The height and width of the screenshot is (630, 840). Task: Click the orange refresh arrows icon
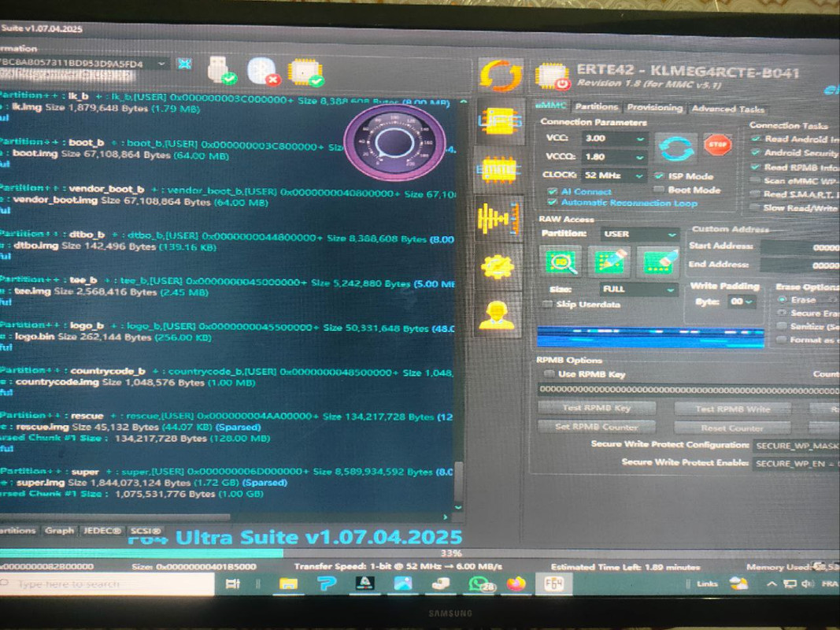pos(501,76)
